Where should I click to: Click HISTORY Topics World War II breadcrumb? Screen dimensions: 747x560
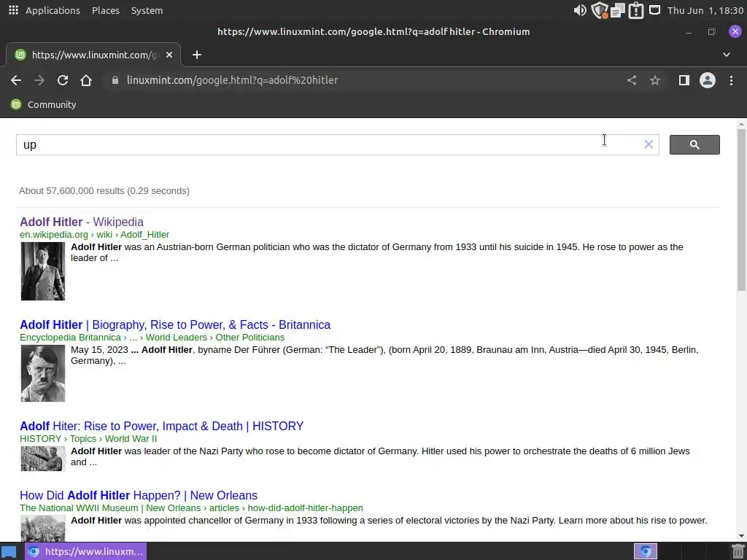point(88,438)
